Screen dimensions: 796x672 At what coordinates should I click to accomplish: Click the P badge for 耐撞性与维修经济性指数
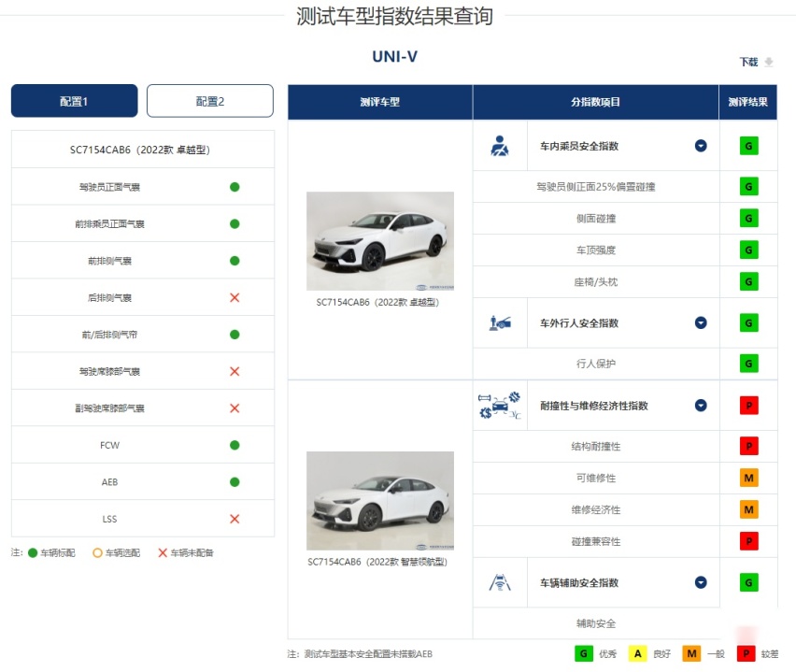click(x=748, y=406)
